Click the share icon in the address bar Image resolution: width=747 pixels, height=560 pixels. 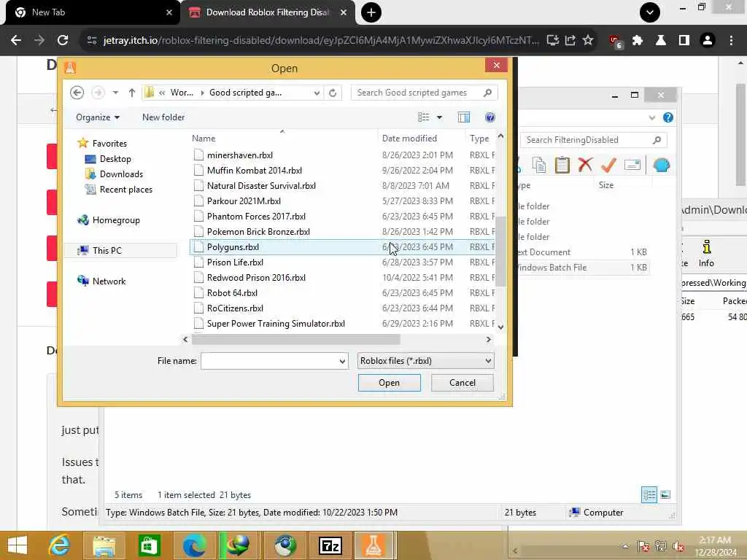click(x=570, y=41)
